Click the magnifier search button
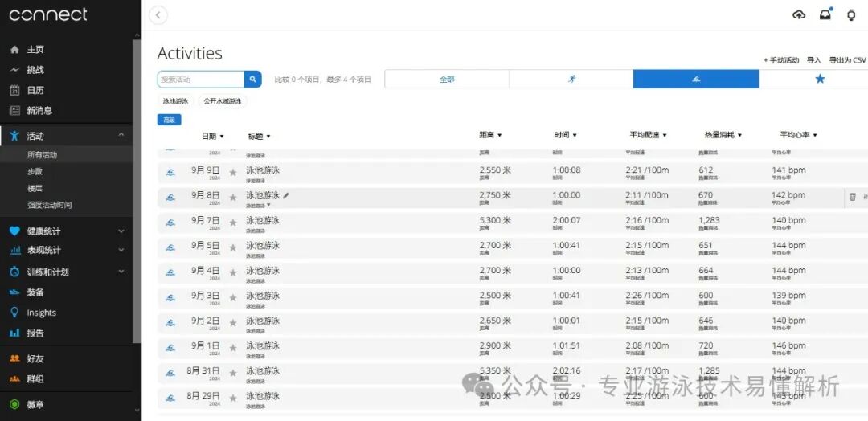The width and height of the screenshot is (868, 421). click(253, 79)
